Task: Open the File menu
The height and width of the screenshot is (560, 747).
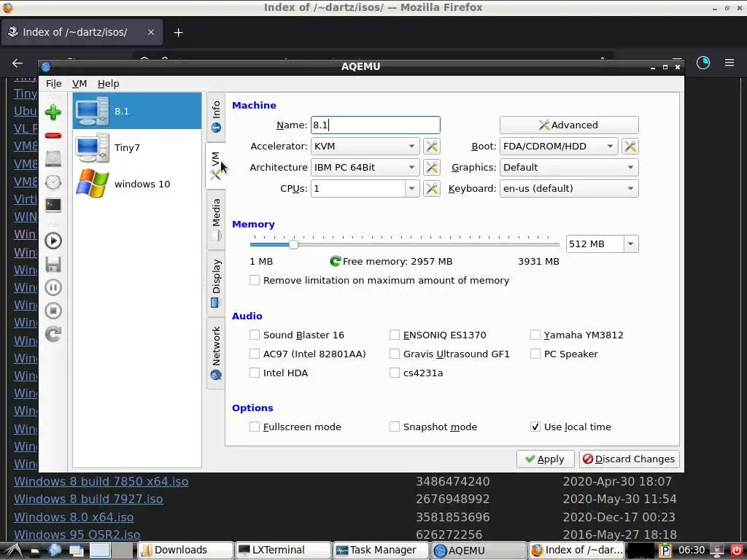Action: pyautogui.click(x=54, y=83)
